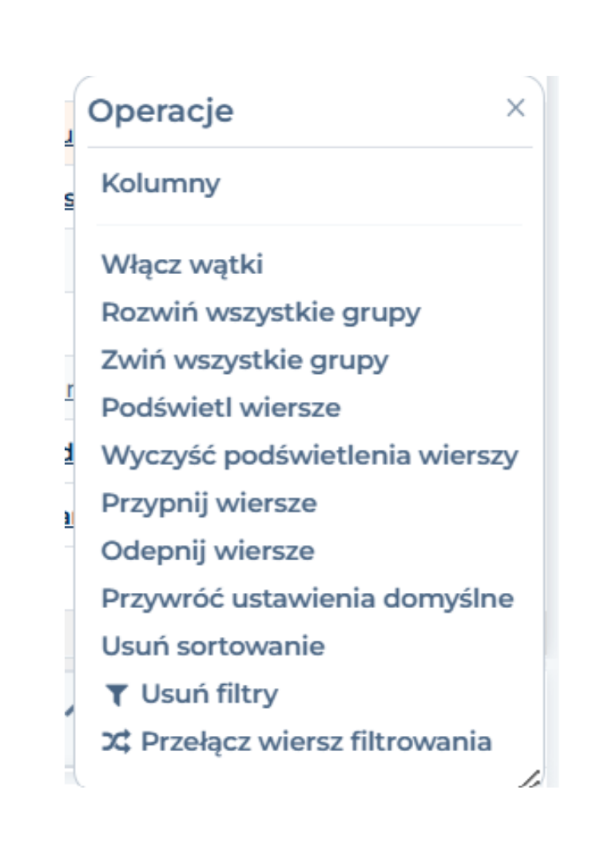Click Przywróć ustawienia domyślne
The height and width of the screenshot is (863, 616).
308,599
